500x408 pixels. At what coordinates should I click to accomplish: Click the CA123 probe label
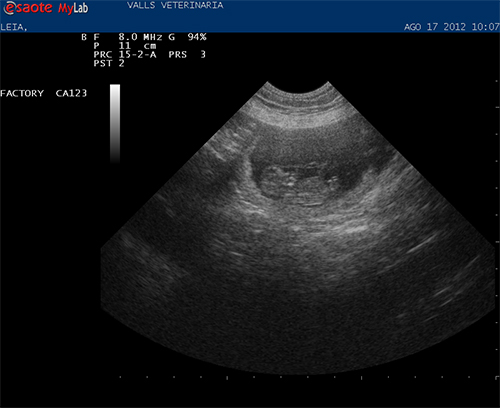(x=71, y=93)
